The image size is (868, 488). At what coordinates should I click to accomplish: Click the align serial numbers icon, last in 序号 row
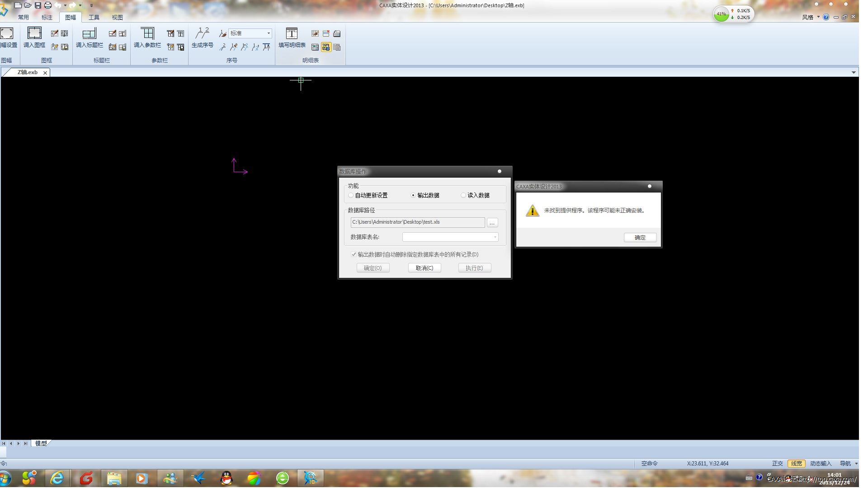point(267,47)
